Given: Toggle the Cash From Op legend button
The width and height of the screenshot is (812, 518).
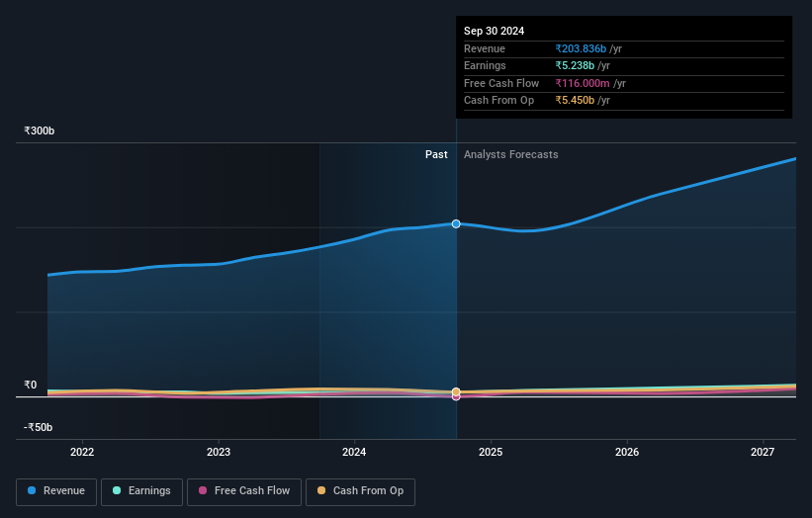Looking at the screenshot, I should [x=360, y=491].
